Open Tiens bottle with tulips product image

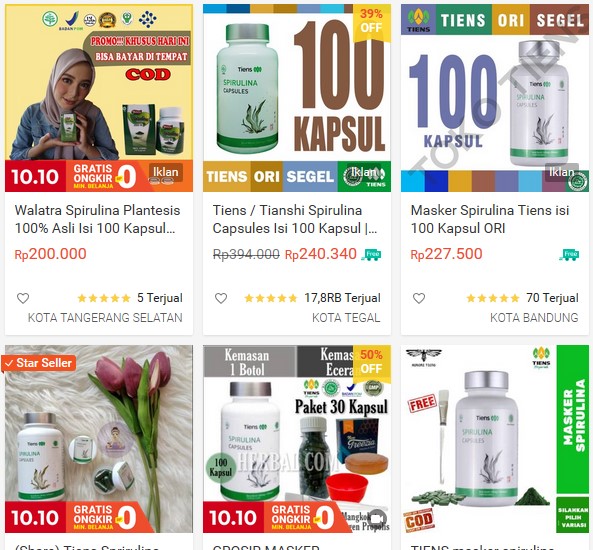tap(99, 439)
